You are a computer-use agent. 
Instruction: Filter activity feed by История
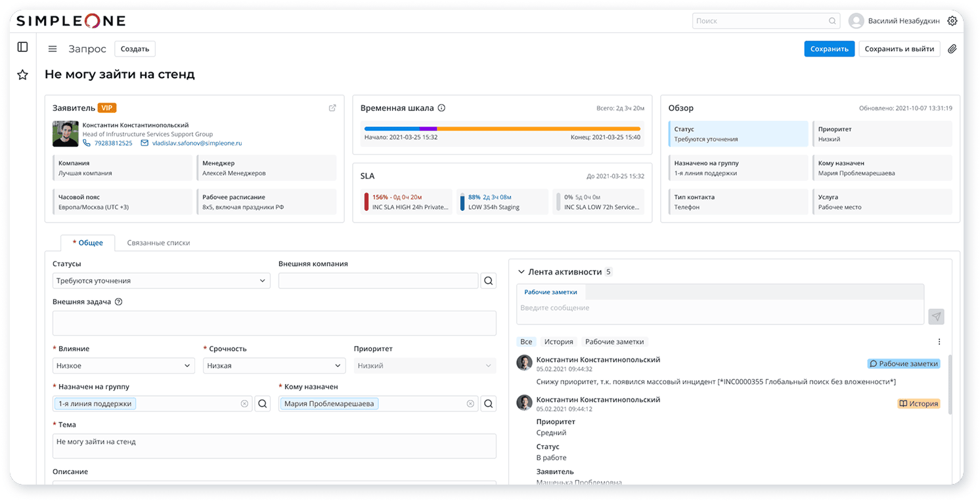coord(558,341)
